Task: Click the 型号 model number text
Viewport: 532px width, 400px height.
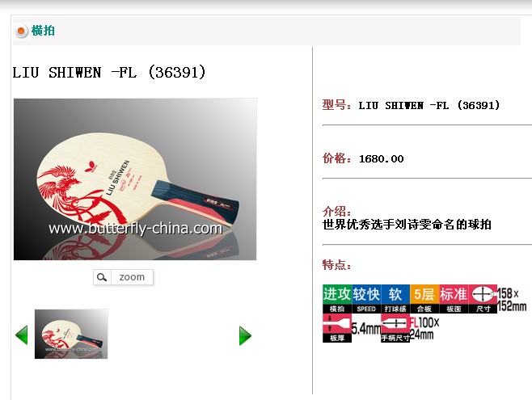Action: 429,105
